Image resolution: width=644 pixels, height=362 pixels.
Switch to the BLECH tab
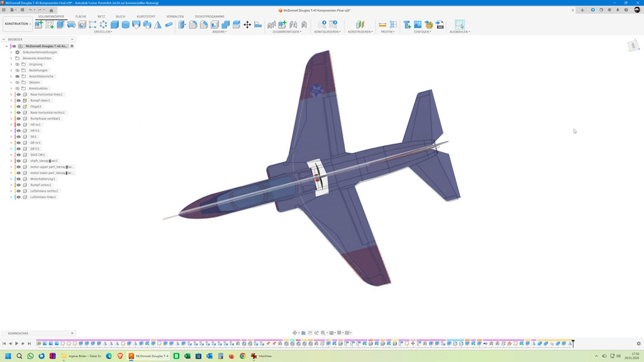[x=120, y=16]
